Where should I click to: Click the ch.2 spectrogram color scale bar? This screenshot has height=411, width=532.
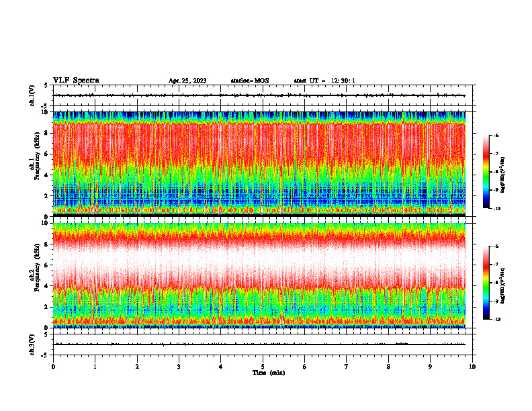click(486, 283)
